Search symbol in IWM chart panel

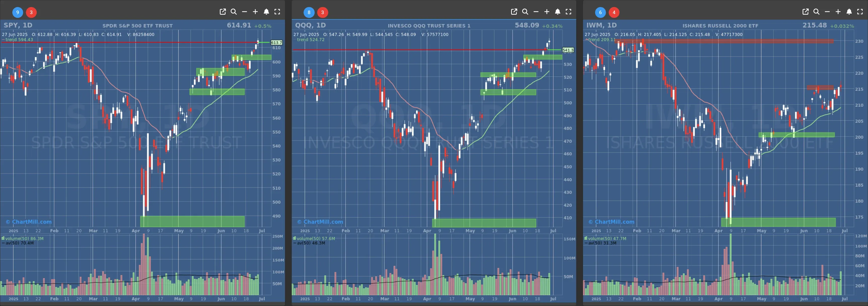click(816, 12)
